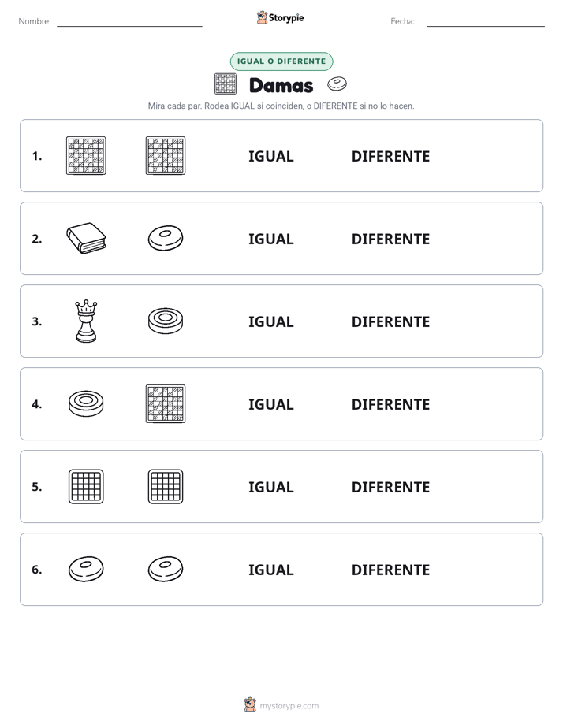Select DIFERENTE for question 2
Image resolution: width=563 pixels, height=728 pixels.
(x=390, y=239)
